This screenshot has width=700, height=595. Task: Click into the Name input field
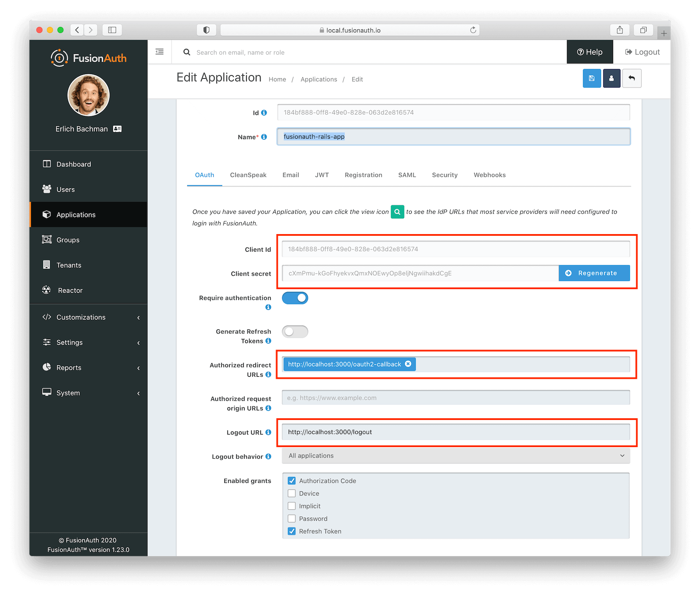pos(454,136)
